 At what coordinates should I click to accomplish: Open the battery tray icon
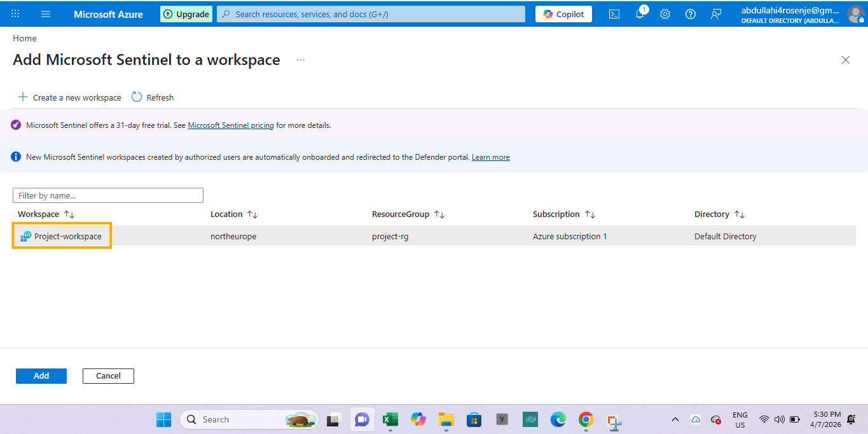click(x=795, y=419)
